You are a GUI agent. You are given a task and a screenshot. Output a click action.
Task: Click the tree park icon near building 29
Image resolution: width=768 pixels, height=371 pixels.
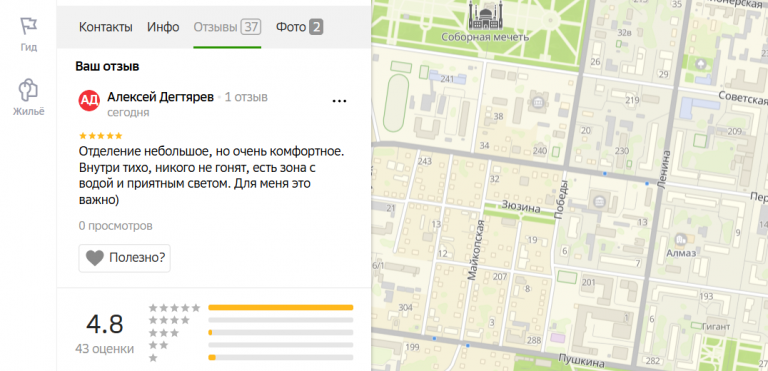(701, 63)
